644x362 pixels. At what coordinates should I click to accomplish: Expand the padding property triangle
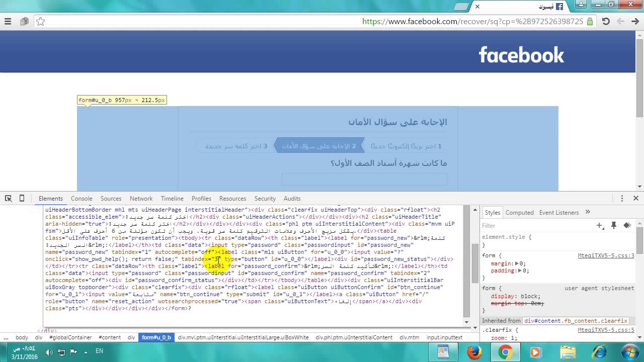[520, 270]
